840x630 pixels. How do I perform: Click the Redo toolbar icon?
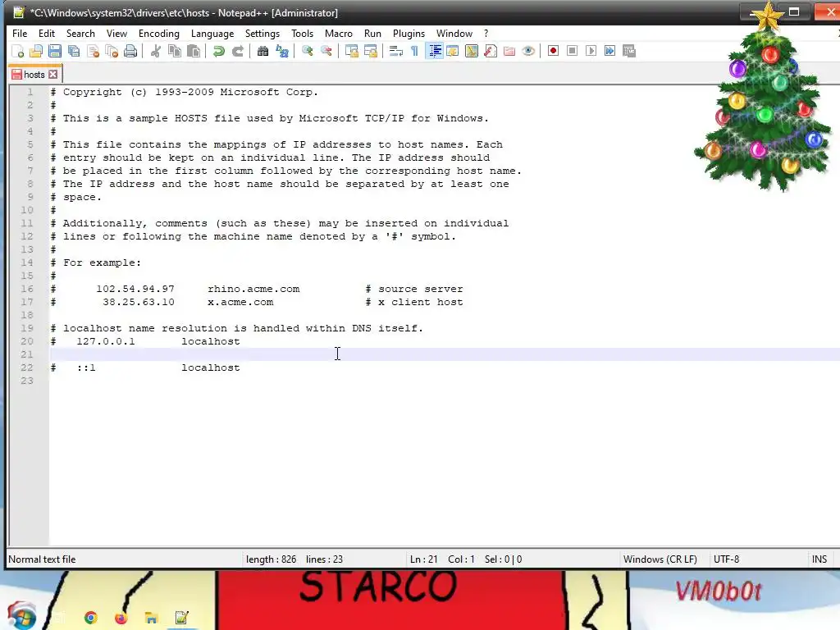click(237, 51)
